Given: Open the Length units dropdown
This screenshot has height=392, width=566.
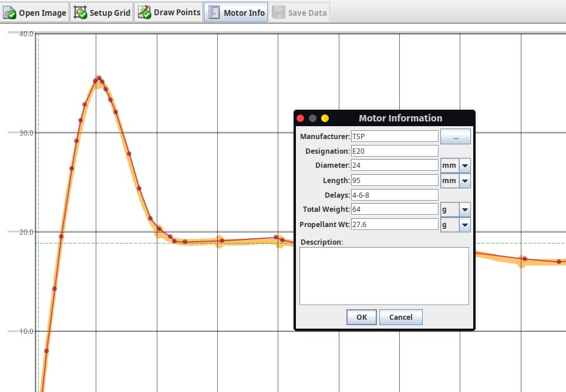Looking at the screenshot, I should 464,181.
